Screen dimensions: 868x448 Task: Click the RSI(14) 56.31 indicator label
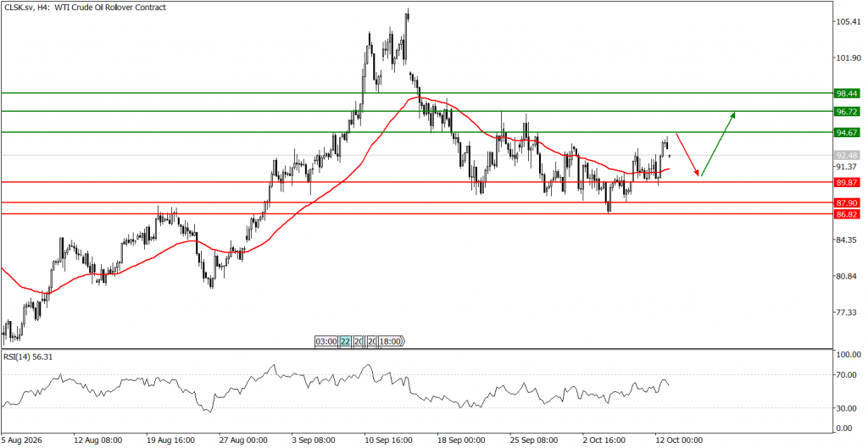pos(27,357)
